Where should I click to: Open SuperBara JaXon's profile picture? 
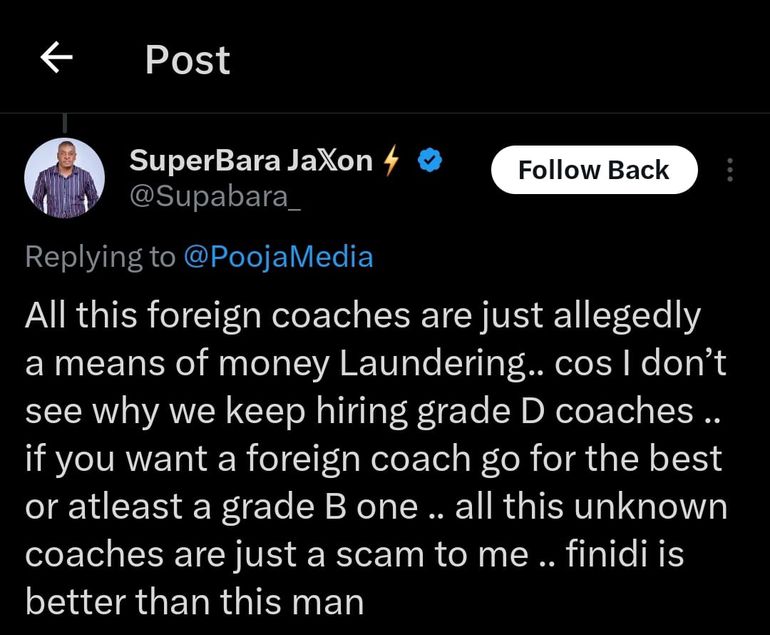[x=64, y=178]
